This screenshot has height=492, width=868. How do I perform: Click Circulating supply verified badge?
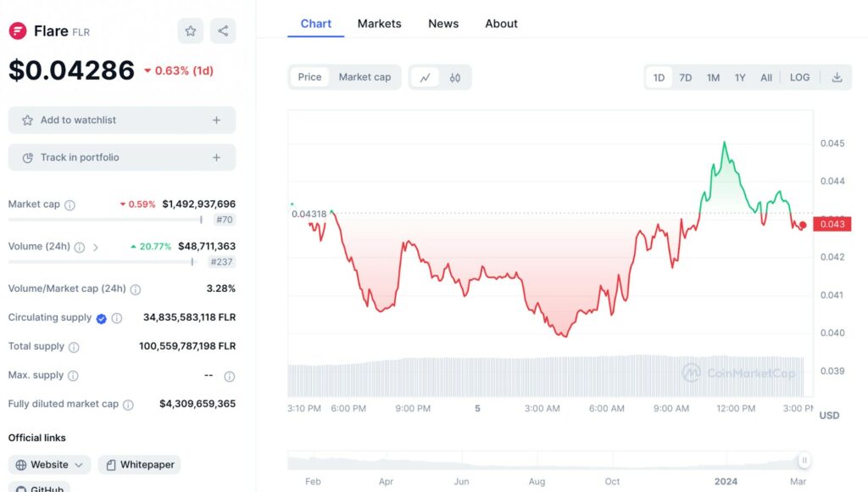pos(102,318)
